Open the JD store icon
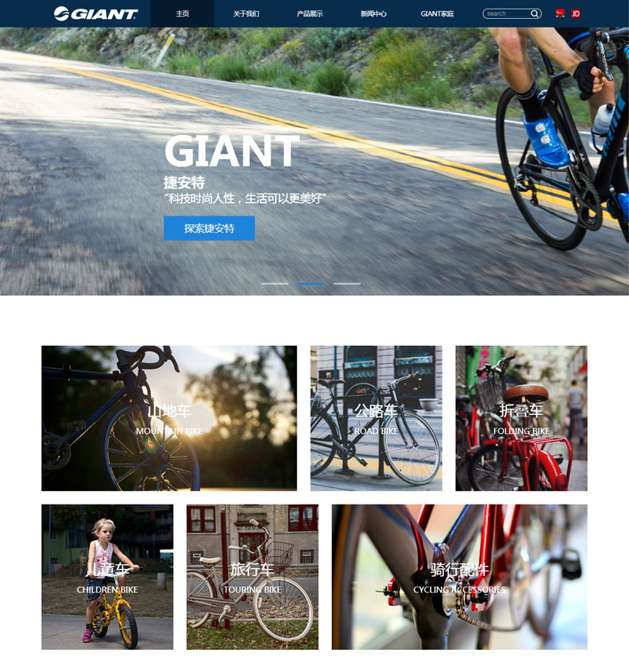Image resolution: width=629 pixels, height=672 pixels. [x=576, y=13]
